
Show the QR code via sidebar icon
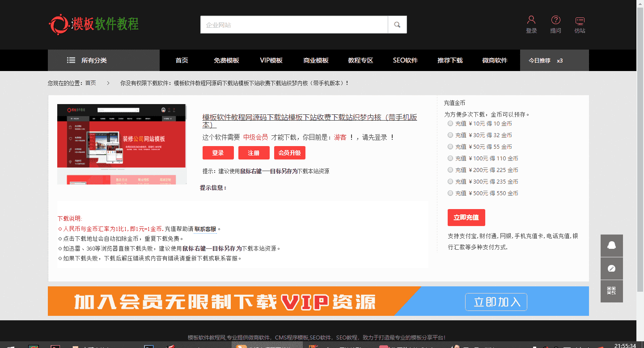(x=611, y=290)
